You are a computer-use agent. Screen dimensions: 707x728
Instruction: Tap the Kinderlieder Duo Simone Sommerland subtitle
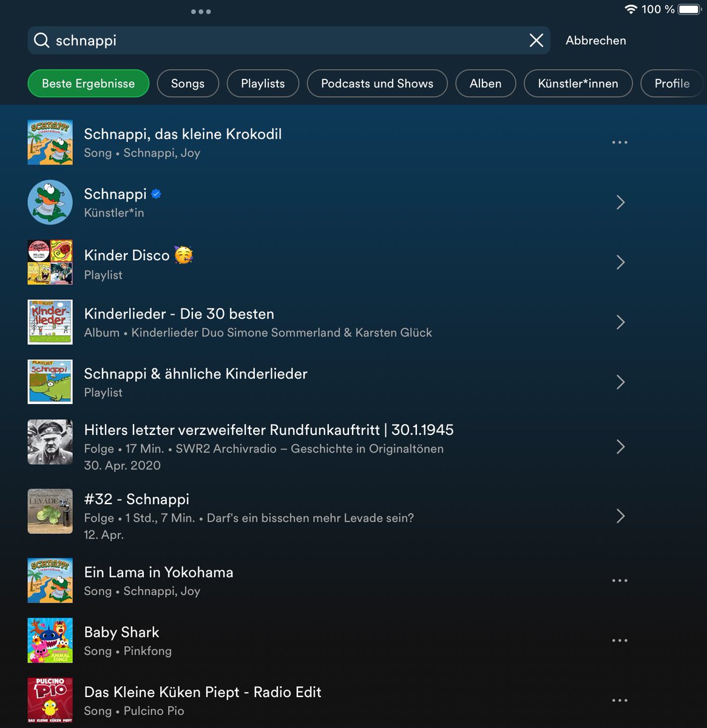pyautogui.click(x=258, y=333)
